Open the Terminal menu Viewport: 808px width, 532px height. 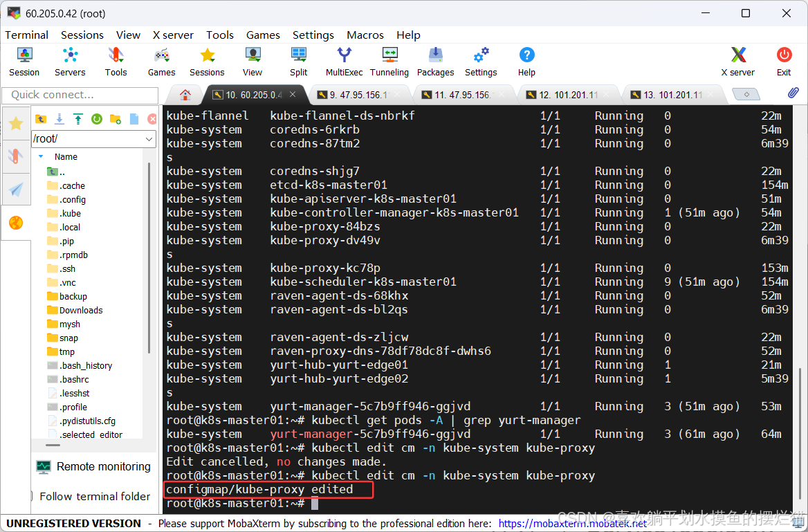click(27, 35)
